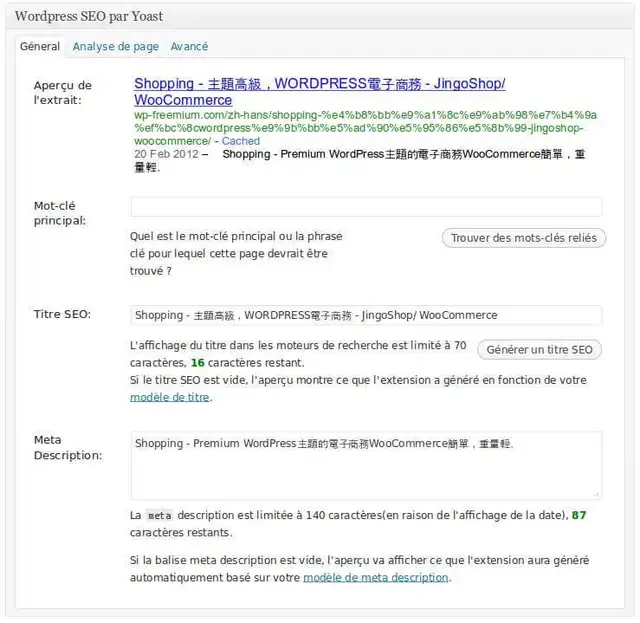Open the modèle de meta description link
This screenshot has height=623, width=640.
click(x=376, y=578)
